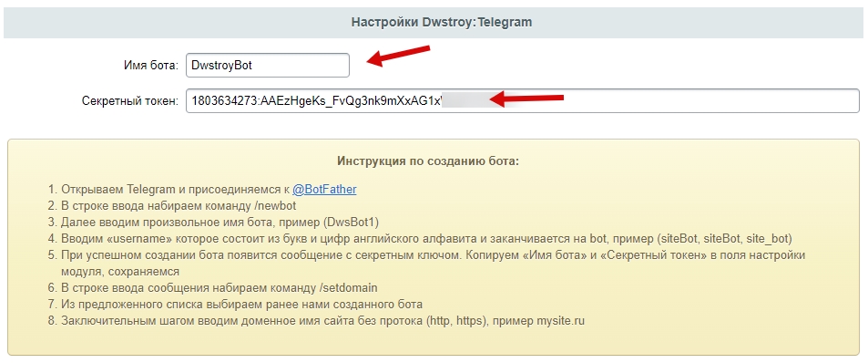
Task: Open the @BotFather link
Action: pos(324,190)
